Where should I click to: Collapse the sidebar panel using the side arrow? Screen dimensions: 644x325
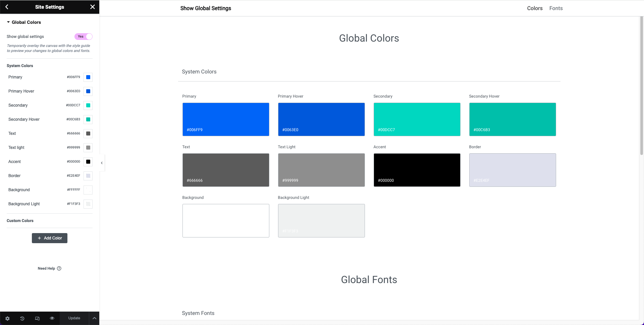pyautogui.click(x=102, y=163)
